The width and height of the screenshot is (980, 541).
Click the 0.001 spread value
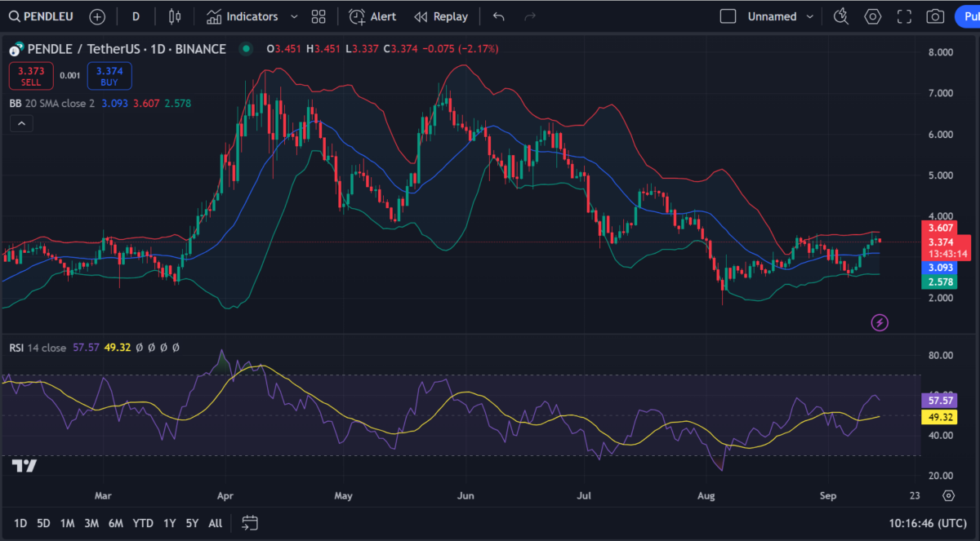pyautogui.click(x=71, y=76)
